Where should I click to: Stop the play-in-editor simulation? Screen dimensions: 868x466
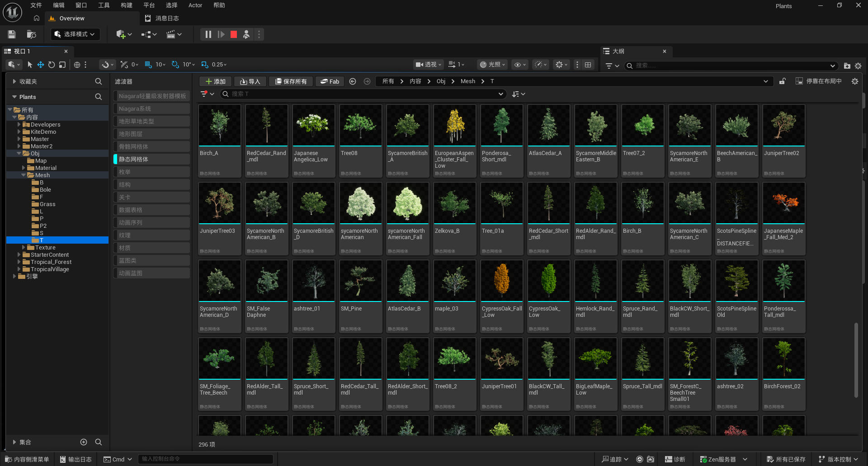tap(234, 34)
